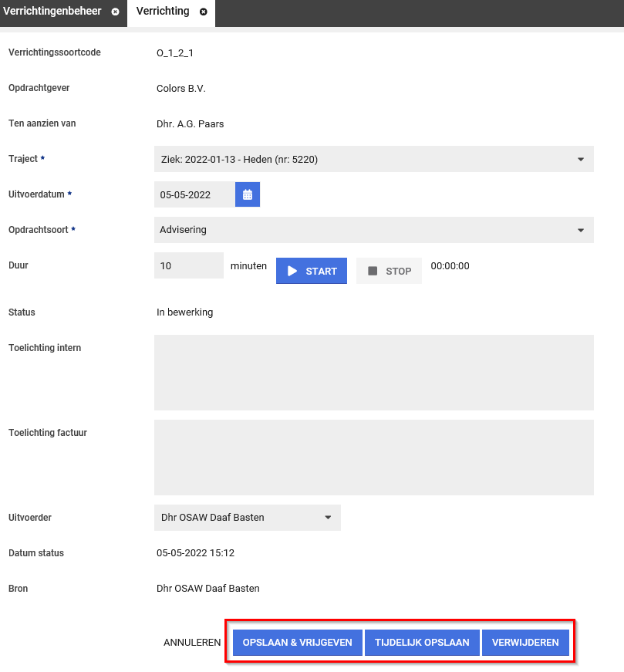Switch to the Verrichtingenbeheer tab
Screen dimensions: 624x672
point(52,12)
